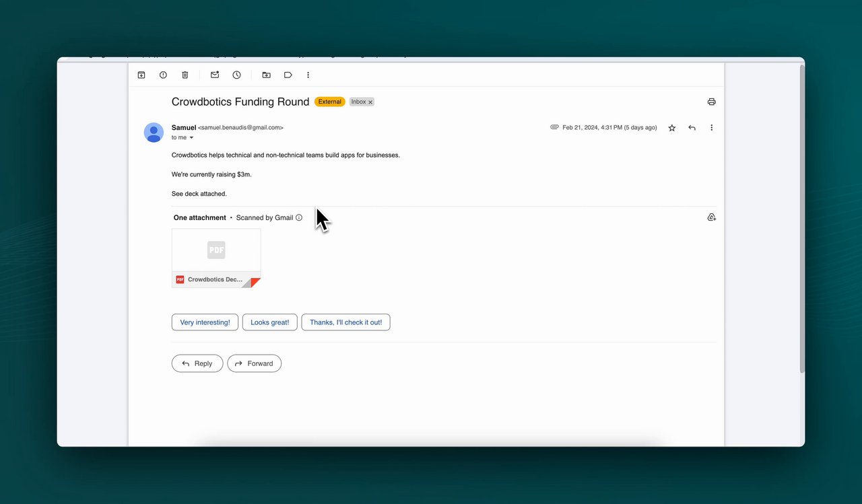Expand the 'to me' recipient details arrow
Image resolution: width=862 pixels, height=504 pixels.
[x=191, y=138]
